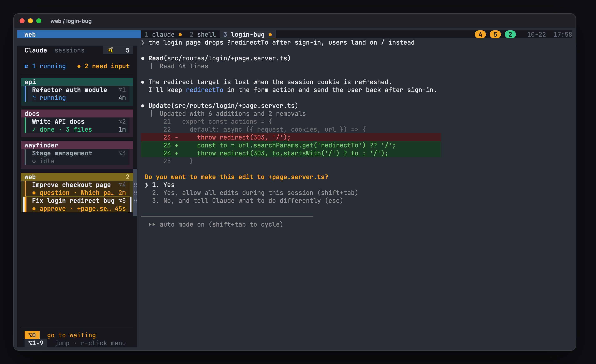Click the orange dot beside '2 need input'
596x364 pixels.
[x=79, y=66]
